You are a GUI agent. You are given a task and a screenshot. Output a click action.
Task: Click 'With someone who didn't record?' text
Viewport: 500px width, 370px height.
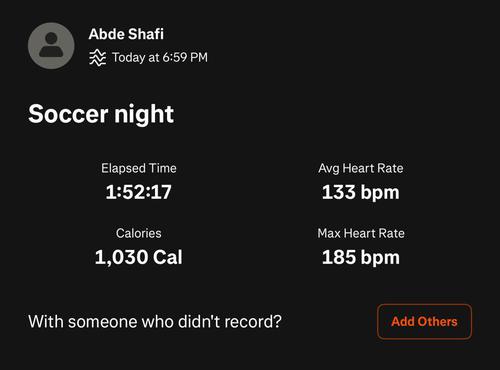pyautogui.click(x=155, y=322)
